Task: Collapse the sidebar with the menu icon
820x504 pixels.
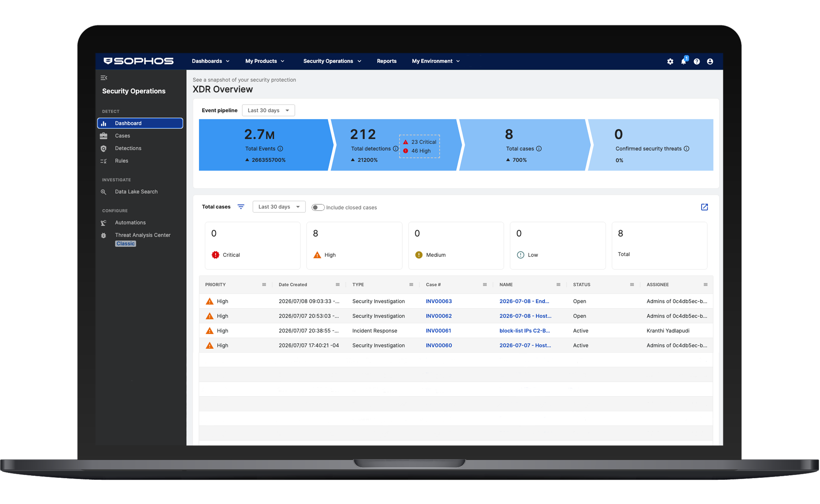Action: (x=104, y=78)
